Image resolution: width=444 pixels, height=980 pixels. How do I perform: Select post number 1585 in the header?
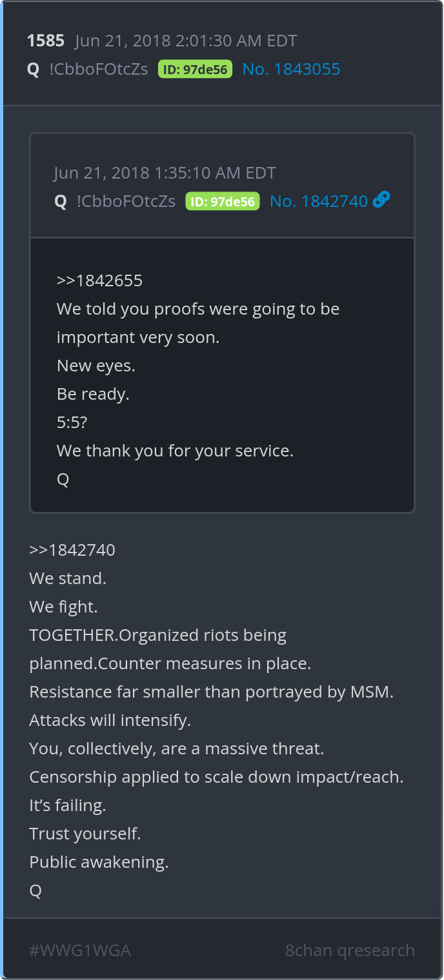coord(46,41)
